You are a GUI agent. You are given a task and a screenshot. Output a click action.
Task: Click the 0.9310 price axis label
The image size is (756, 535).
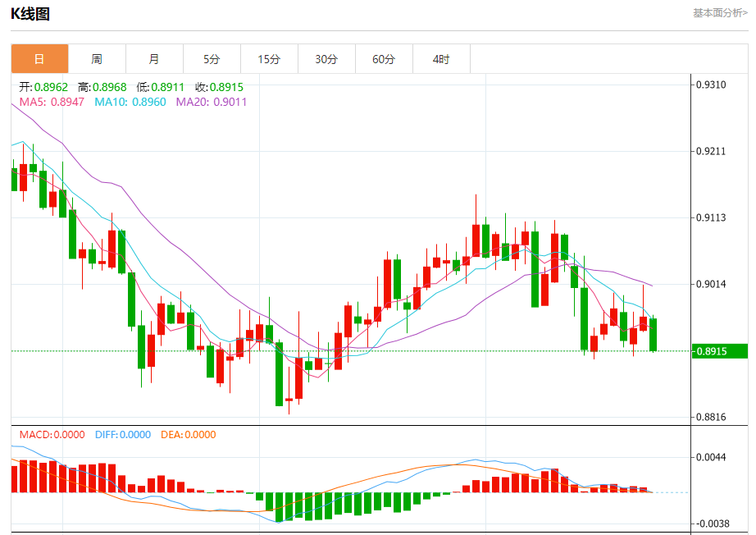pos(711,85)
